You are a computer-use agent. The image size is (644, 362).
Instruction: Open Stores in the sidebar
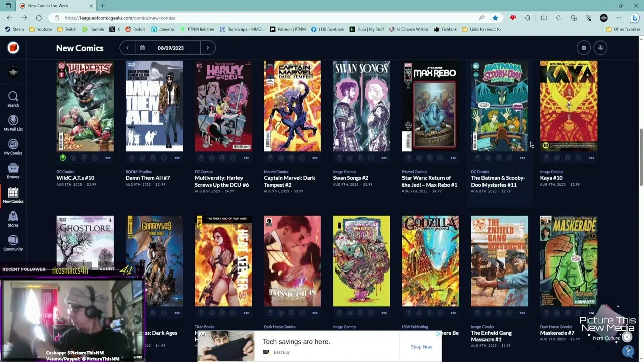(x=13, y=219)
